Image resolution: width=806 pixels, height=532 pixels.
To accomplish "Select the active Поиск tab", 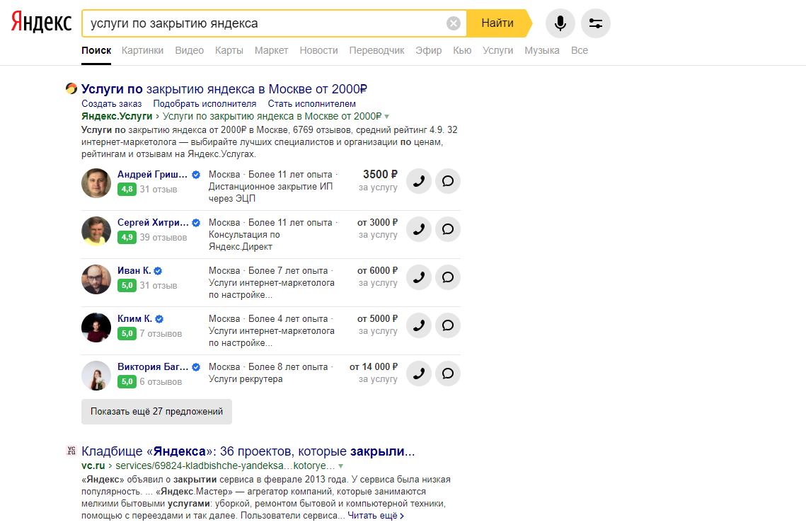I will (x=96, y=50).
